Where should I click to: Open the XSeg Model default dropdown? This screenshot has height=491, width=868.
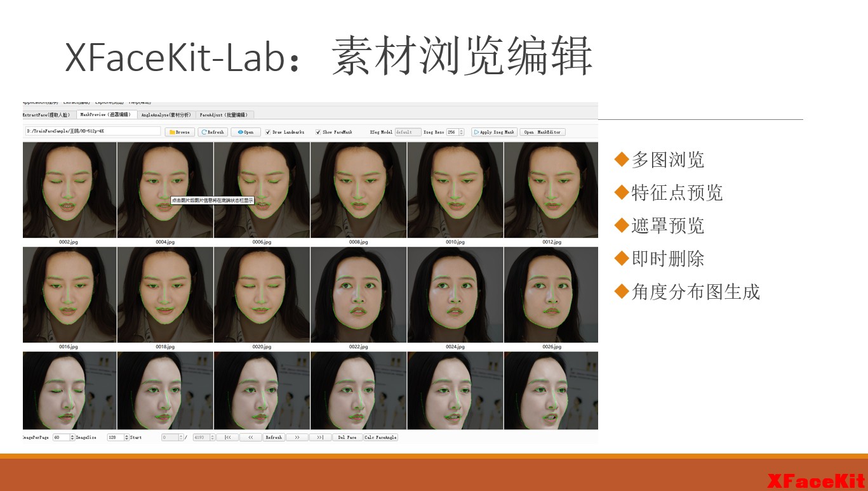408,132
